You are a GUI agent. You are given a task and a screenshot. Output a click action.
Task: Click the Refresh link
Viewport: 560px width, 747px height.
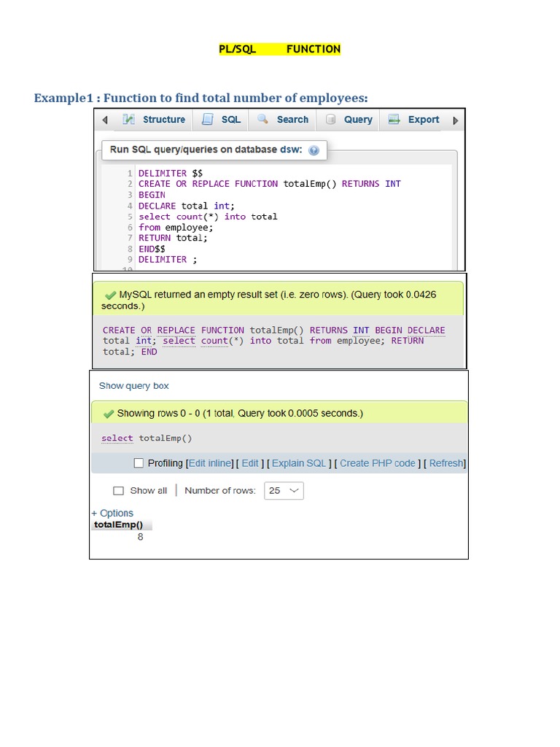pyautogui.click(x=446, y=463)
